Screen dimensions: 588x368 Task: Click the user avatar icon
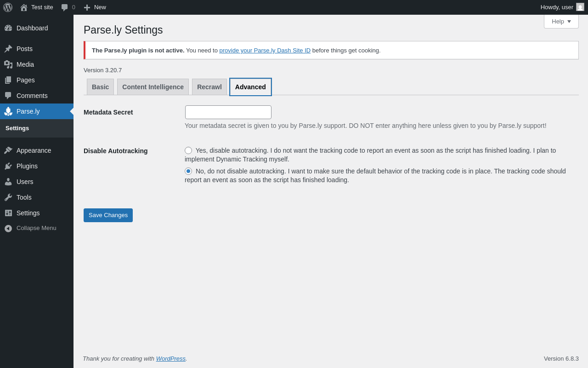[x=580, y=7]
